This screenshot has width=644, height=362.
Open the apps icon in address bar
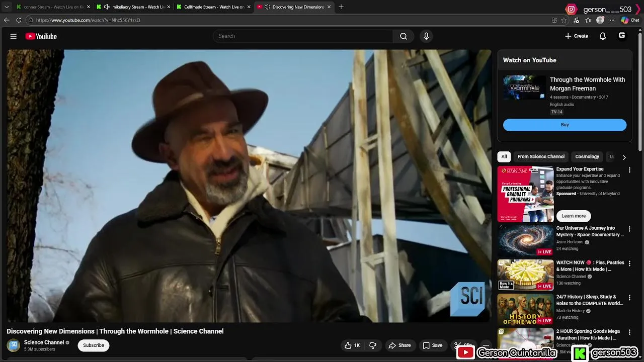click(554, 20)
